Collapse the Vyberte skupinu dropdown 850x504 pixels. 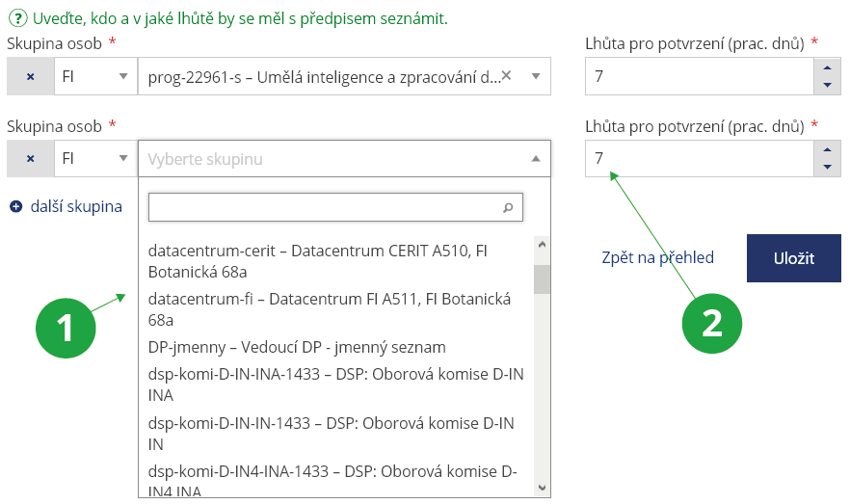click(536, 159)
